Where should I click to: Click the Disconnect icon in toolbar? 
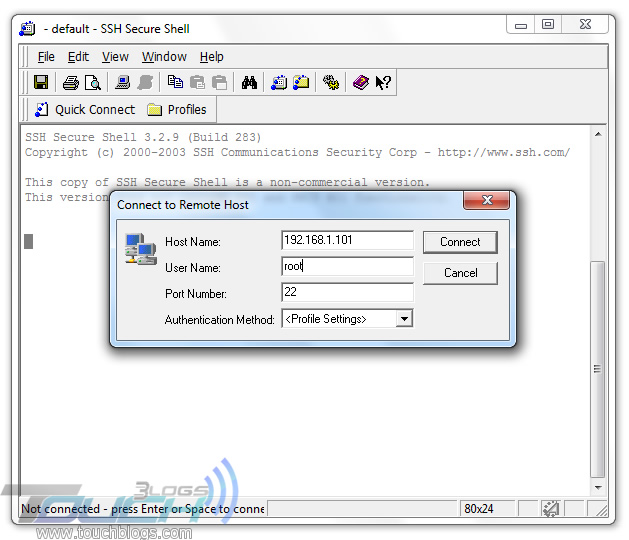[145, 83]
